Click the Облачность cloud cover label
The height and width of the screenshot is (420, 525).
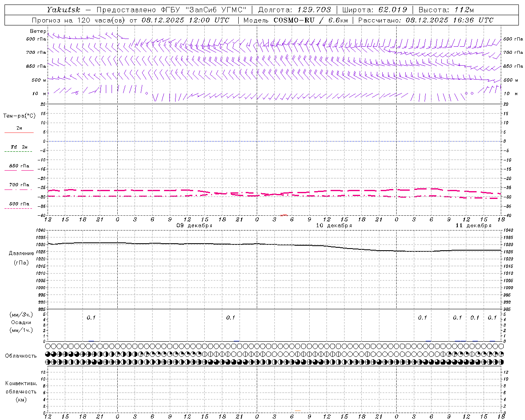click(x=21, y=356)
